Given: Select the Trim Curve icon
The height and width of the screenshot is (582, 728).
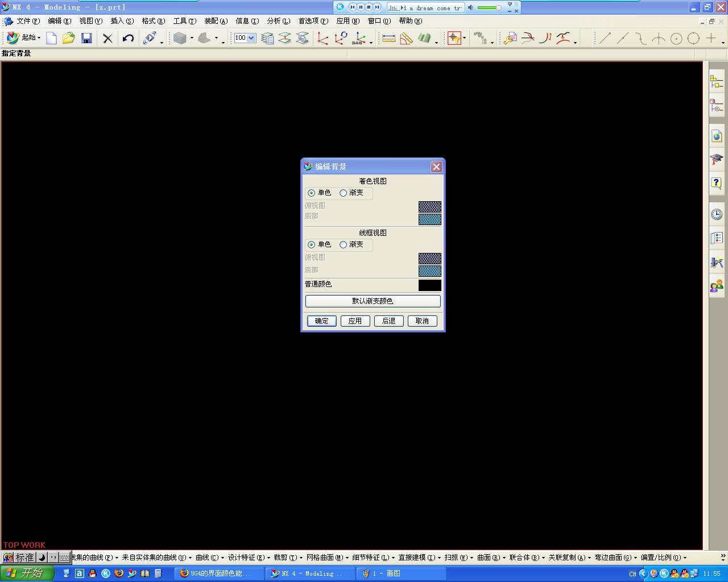Looking at the screenshot, I should point(528,38).
